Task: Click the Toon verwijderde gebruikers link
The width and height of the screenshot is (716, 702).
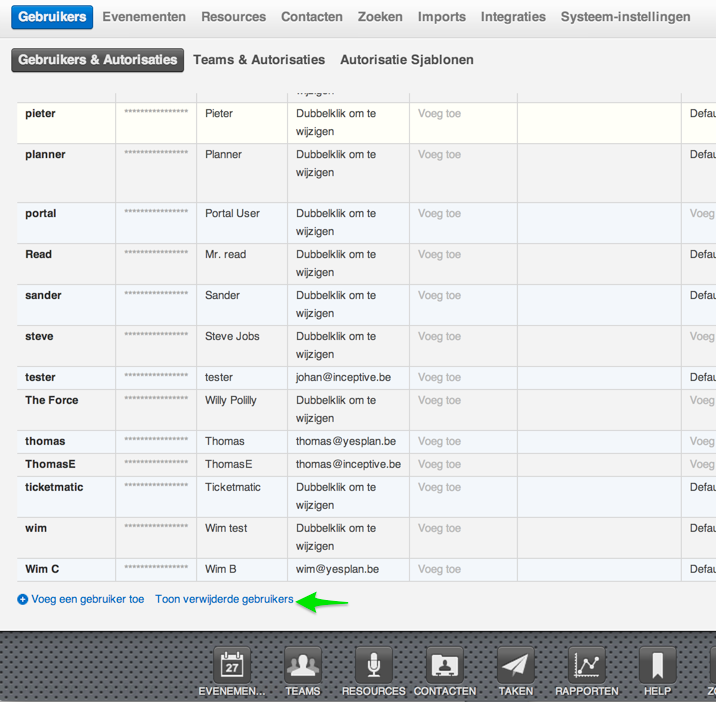Action: [224, 600]
